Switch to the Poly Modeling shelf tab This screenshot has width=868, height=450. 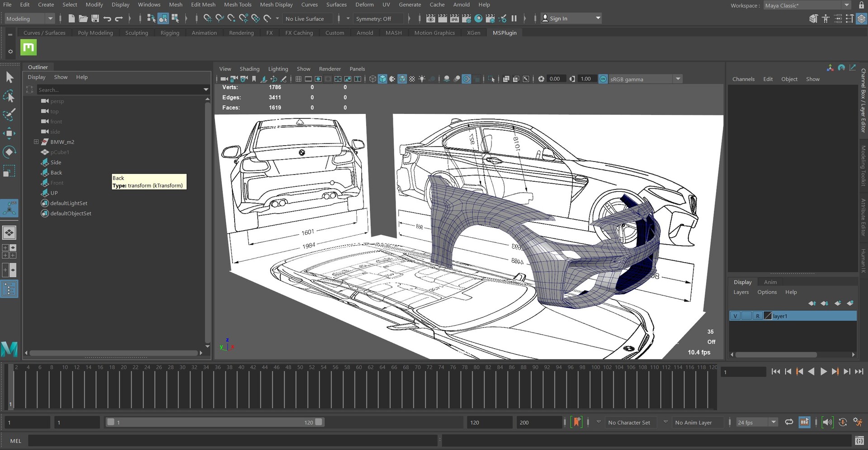pyautogui.click(x=95, y=33)
